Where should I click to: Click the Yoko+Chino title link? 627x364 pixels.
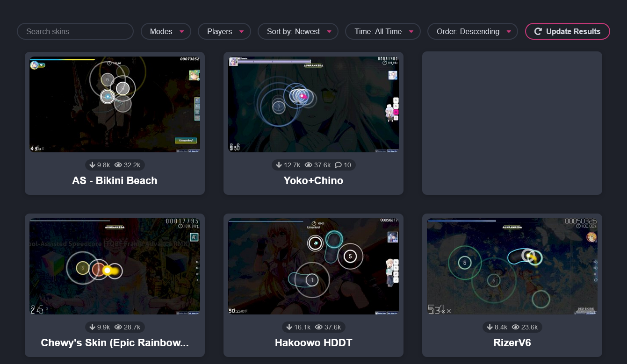pyautogui.click(x=313, y=180)
